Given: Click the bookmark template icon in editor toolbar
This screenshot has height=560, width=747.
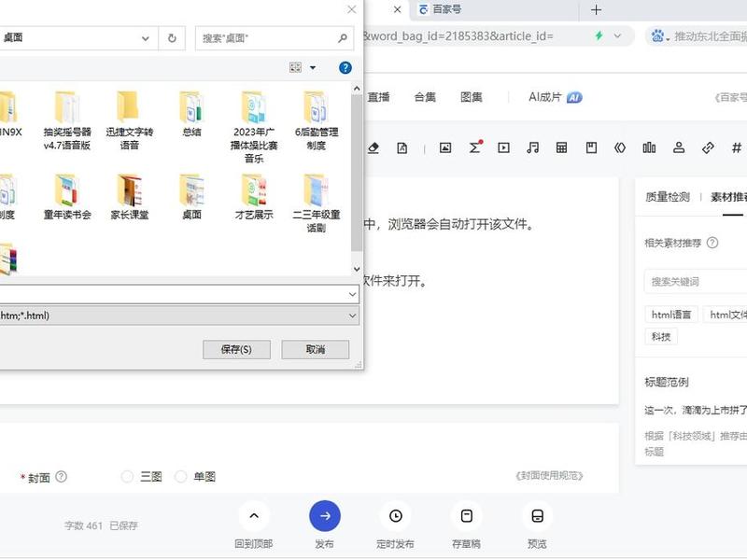Looking at the screenshot, I should tap(591, 148).
